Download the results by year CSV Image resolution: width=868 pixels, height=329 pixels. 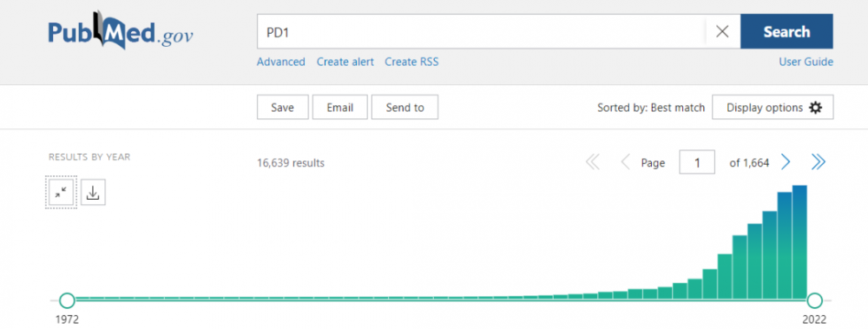click(x=93, y=192)
